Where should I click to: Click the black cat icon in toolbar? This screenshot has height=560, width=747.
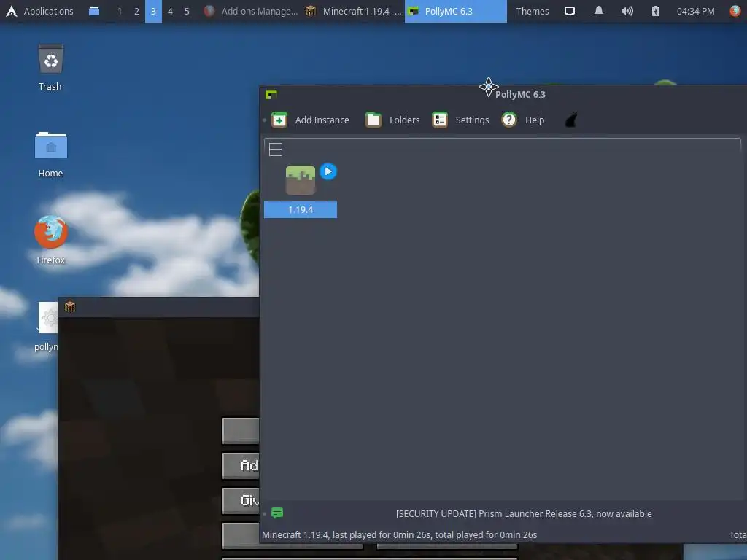click(x=571, y=120)
